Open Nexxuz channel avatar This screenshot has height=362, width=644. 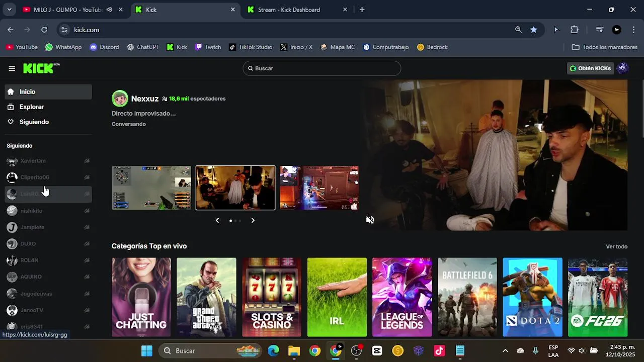point(120,99)
